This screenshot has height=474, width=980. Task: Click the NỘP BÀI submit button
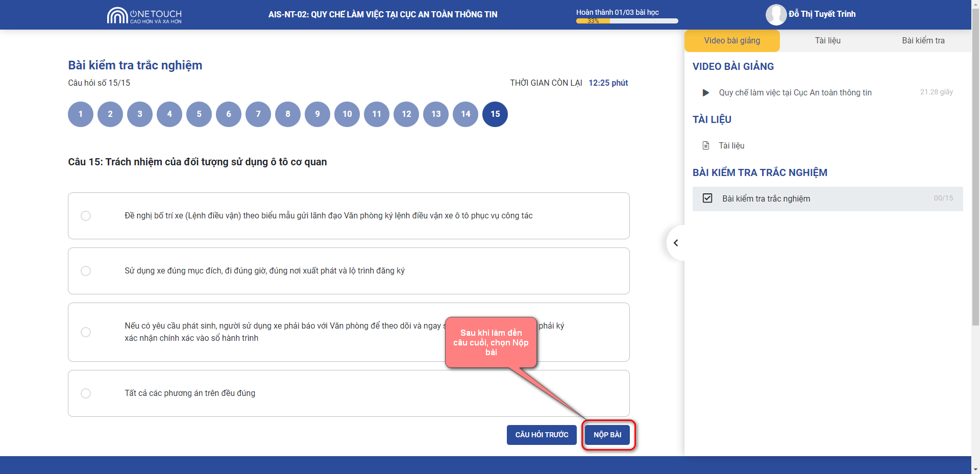(607, 435)
